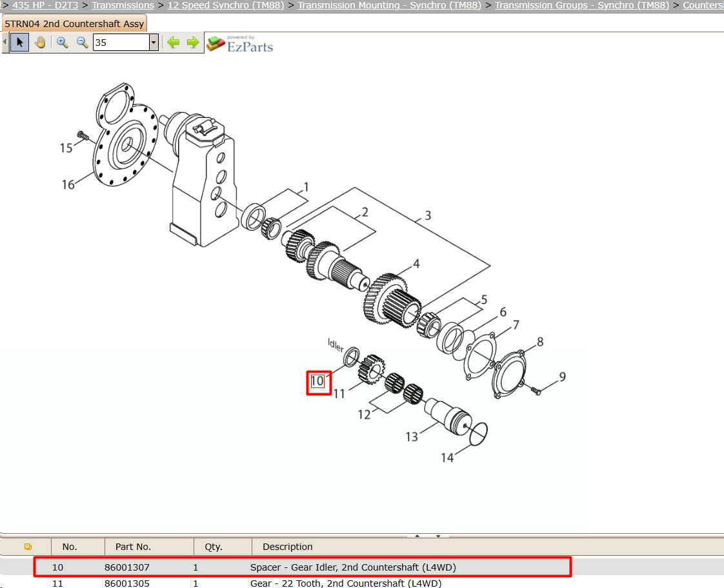724x588 pixels.
Task: Zoom out of the diagram
Action: coord(82,43)
